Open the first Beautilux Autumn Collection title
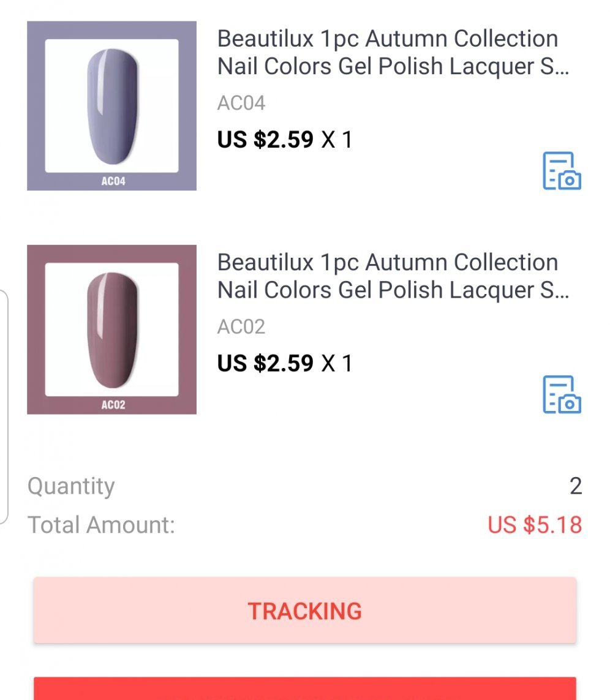The width and height of the screenshot is (610, 700). 393,52
